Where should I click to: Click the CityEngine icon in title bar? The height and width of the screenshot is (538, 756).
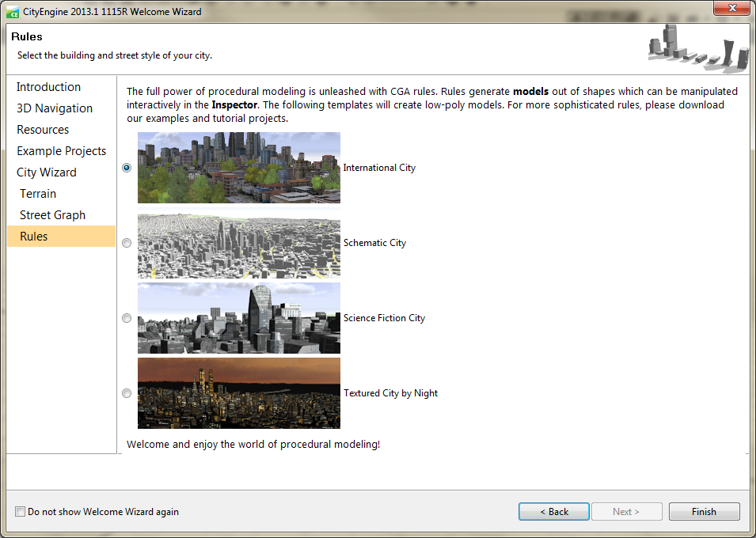(13, 12)
